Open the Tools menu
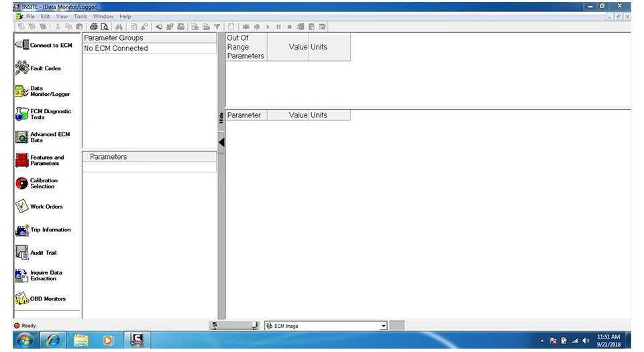The image size is (644, 352). point(80,16)
